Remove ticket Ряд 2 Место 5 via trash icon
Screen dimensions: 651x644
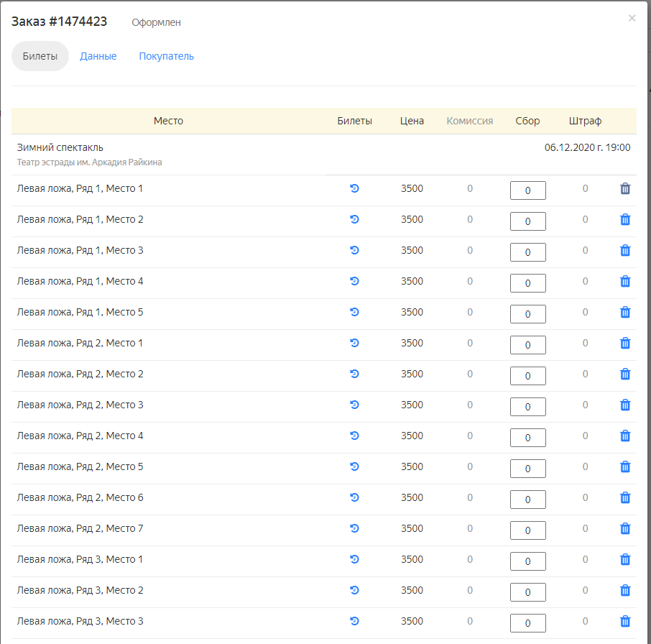point(625,466)
